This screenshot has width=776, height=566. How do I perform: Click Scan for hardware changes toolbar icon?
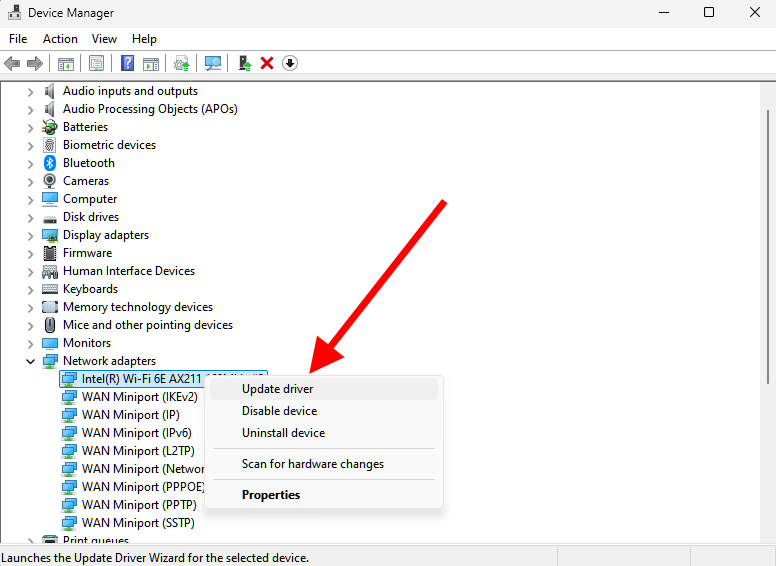coord(213,63)
